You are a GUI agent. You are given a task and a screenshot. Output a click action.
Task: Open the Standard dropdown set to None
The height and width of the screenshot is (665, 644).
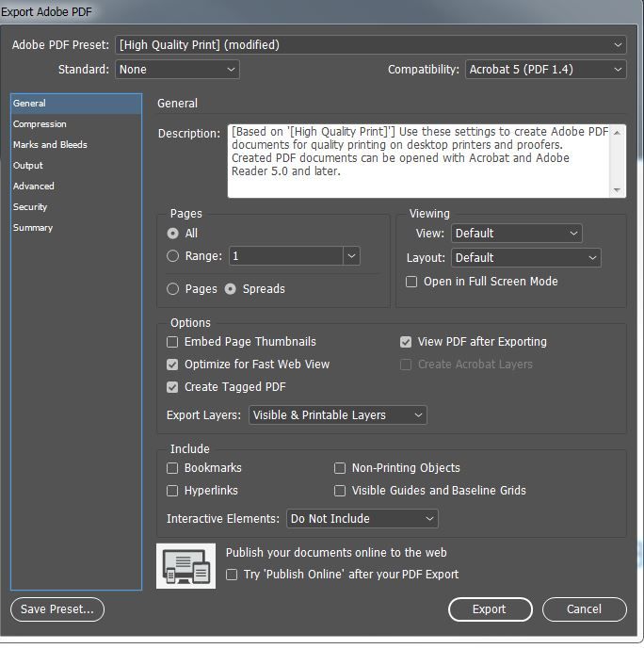177,69
